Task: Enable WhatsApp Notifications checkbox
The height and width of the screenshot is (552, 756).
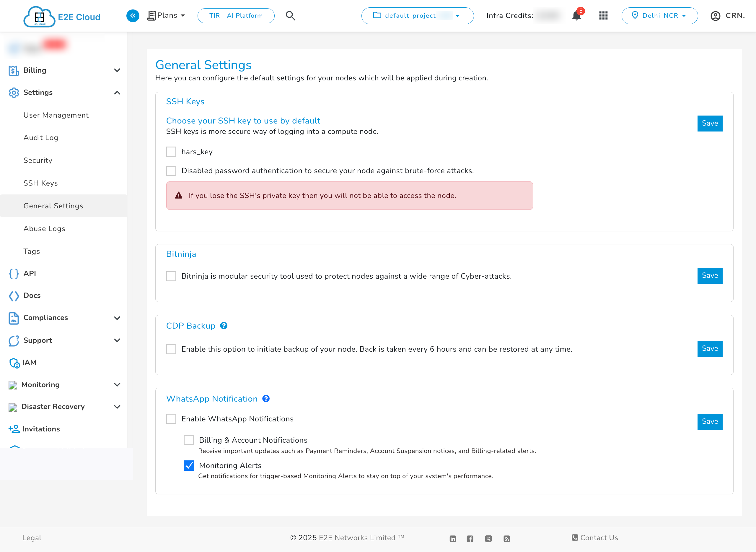Action: click(x=171, y=419)
